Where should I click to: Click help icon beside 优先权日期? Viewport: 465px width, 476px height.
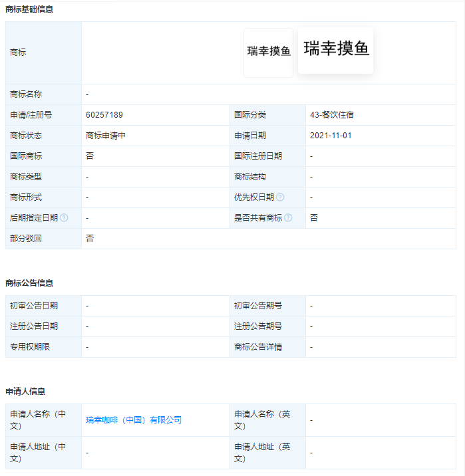pyautogui.click(x=280, y=197)
